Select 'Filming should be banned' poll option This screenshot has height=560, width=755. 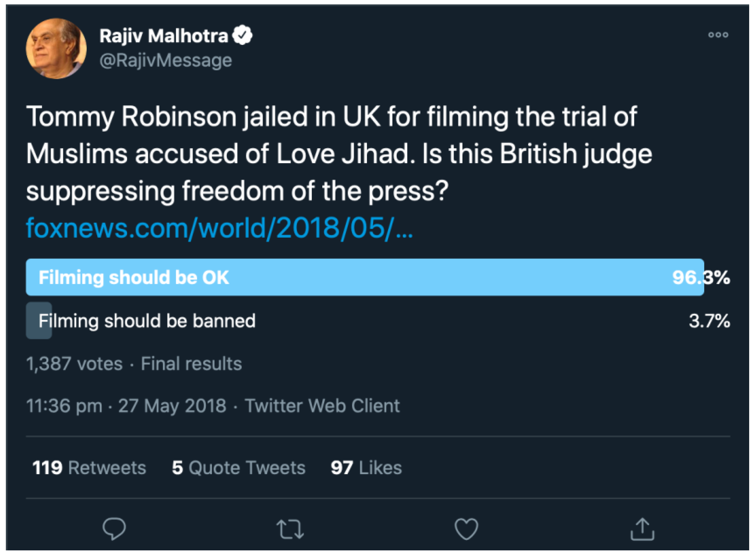click(x=147, y=321)
